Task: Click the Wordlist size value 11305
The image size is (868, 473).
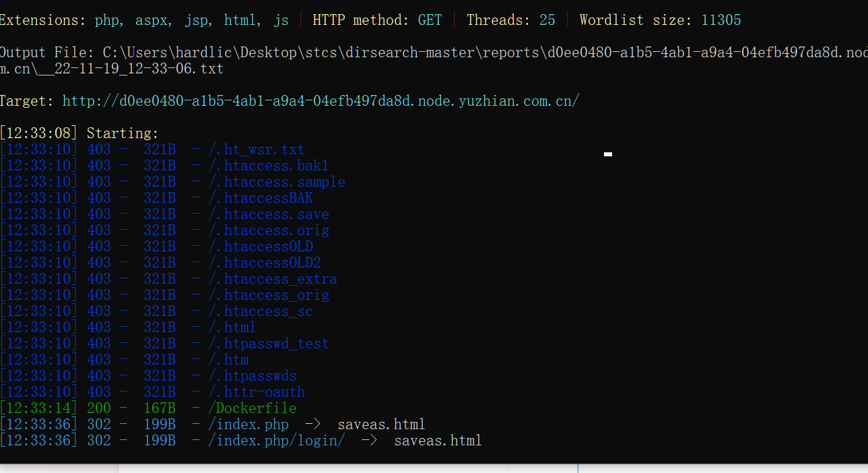Action: tap(721, 20)
